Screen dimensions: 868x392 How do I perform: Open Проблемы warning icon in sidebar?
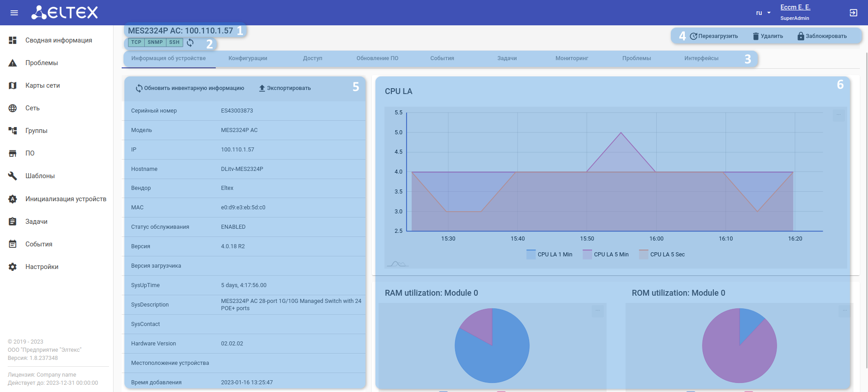[x=13, y=63]
